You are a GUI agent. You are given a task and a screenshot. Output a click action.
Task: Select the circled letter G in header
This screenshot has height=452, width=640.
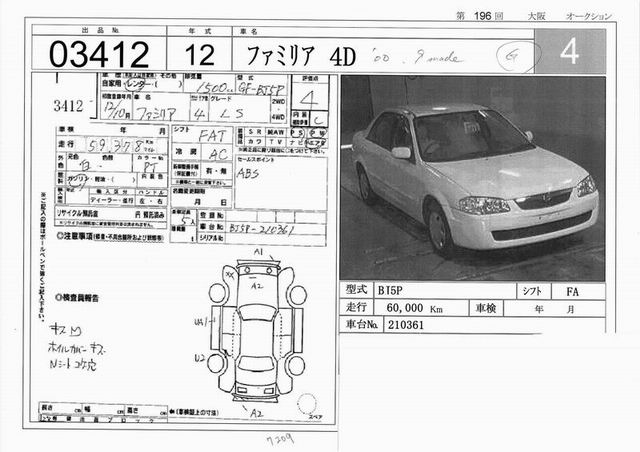513,56
